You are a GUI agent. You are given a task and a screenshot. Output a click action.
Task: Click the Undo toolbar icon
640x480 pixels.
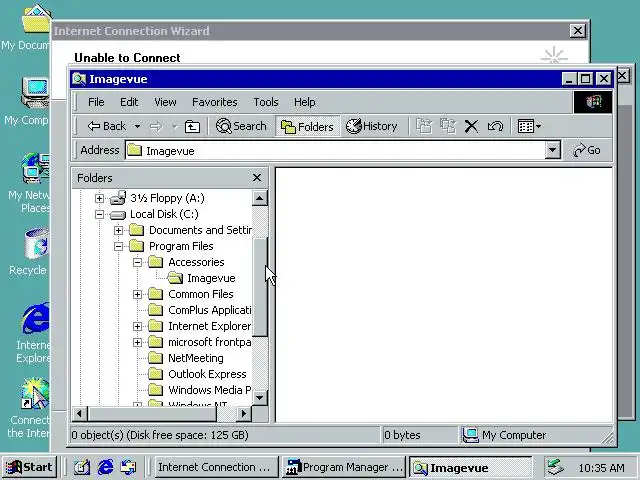pos(495,127)
